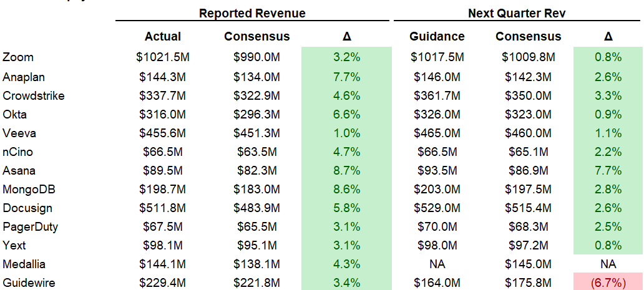644x290 pixels.
Task: Select the Veeva company row label
Action: [19, 133]
